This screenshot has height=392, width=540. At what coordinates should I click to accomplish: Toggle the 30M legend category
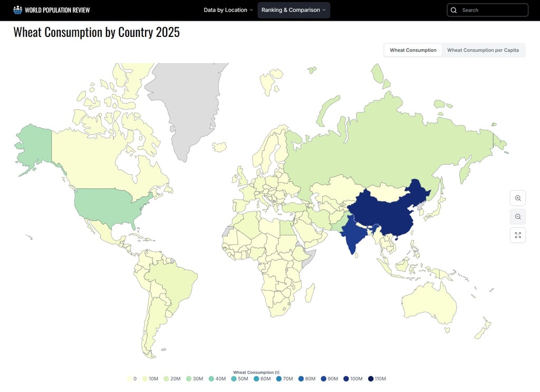[189, 379]
